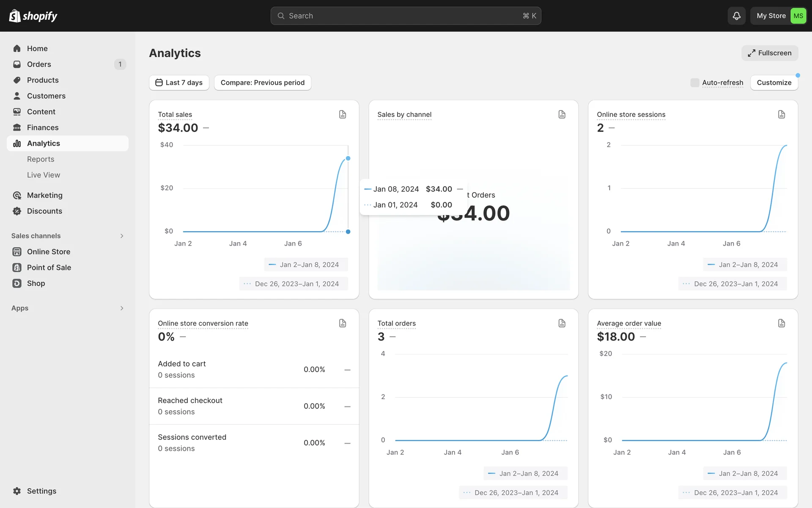Click the Shopify logo
The height and width of the screenshot is (508, 812).
pyautogui.click(x=33, y=16)
